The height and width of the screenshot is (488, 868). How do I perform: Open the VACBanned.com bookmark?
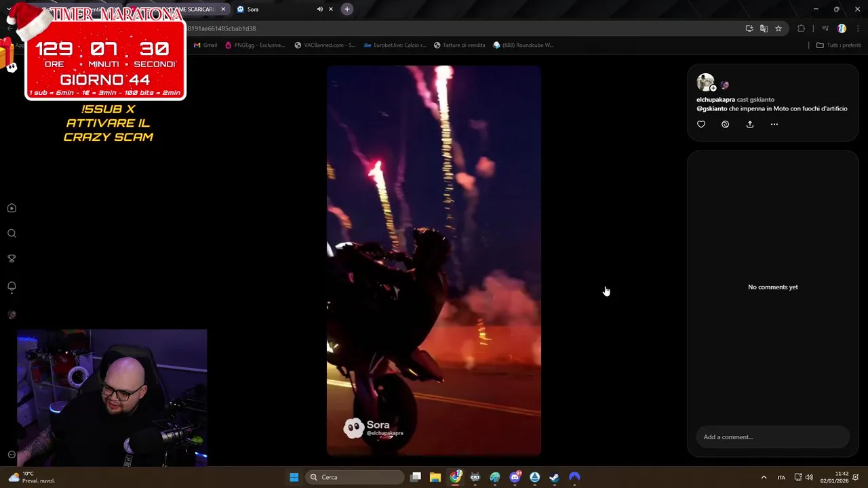point(325,45)
